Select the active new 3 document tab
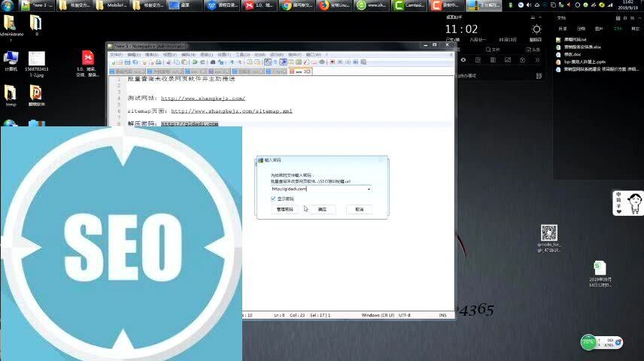This screenshot has height=361, width=644. 300,71
